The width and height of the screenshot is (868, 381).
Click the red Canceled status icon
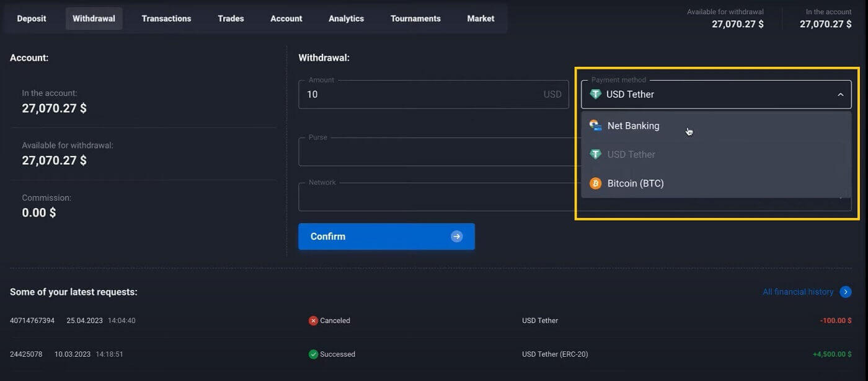coord(313,321)
